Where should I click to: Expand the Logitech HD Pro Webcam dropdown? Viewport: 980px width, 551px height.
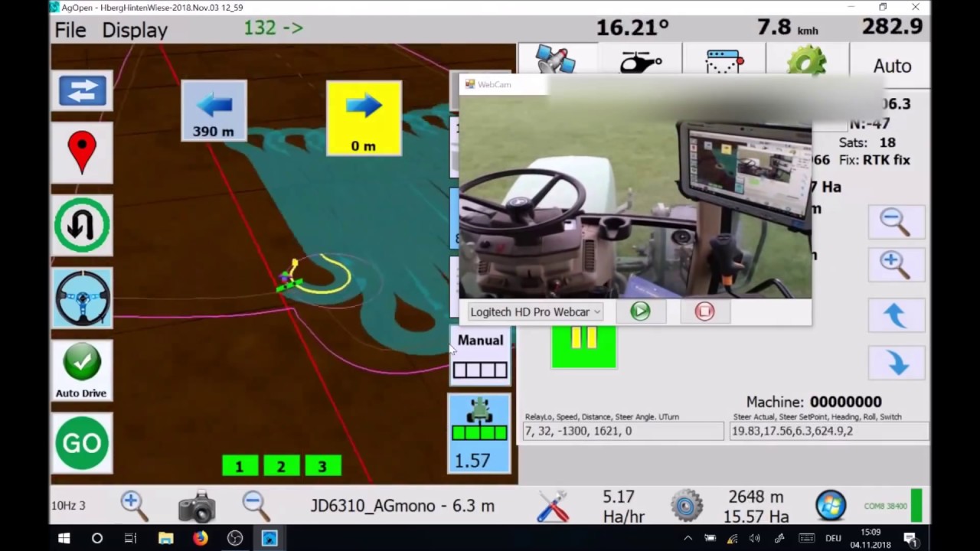point(534,311)
